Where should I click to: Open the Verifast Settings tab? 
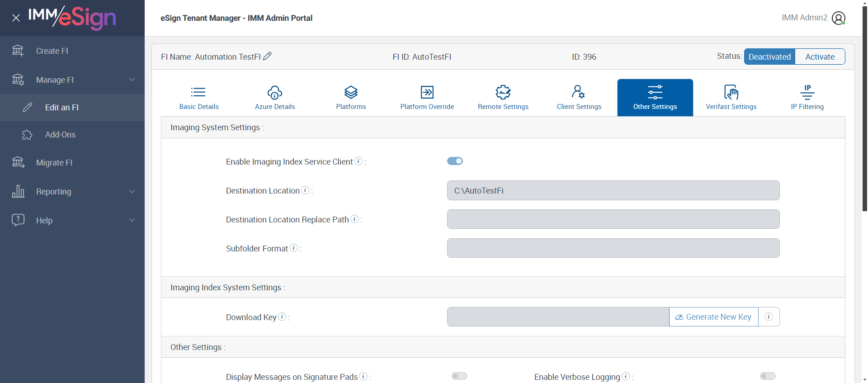tap(731, 98)
